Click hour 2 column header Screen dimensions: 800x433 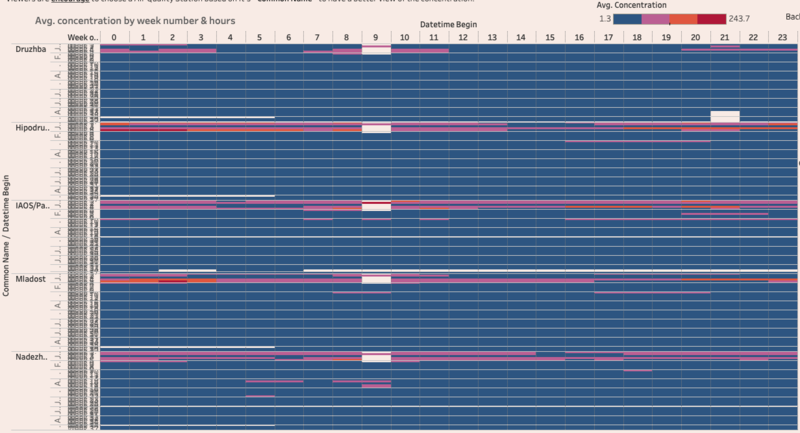click(x=172, y=37)
